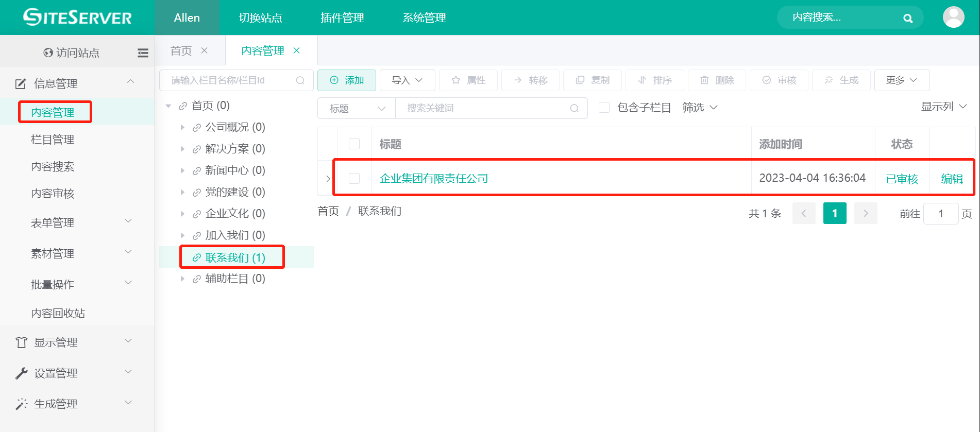980x432 pixels.
Task: Open the Allen site menu
Action: tap(187, 18)
